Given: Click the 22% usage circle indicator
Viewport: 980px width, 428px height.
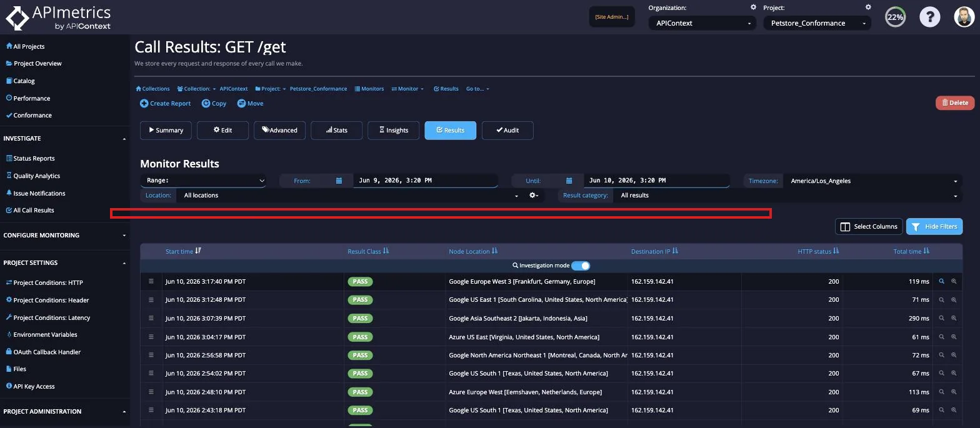Looking at the screenshot, I should point(896,17).
